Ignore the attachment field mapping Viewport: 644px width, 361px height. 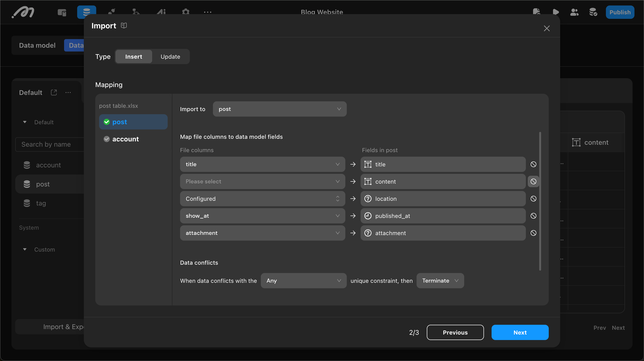[533, 233]
